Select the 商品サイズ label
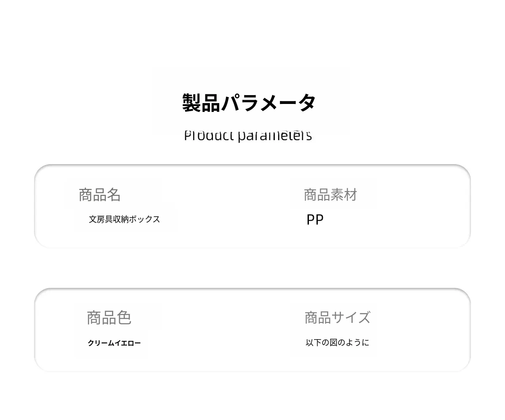505x420 pixels. (x=337, y=317)
